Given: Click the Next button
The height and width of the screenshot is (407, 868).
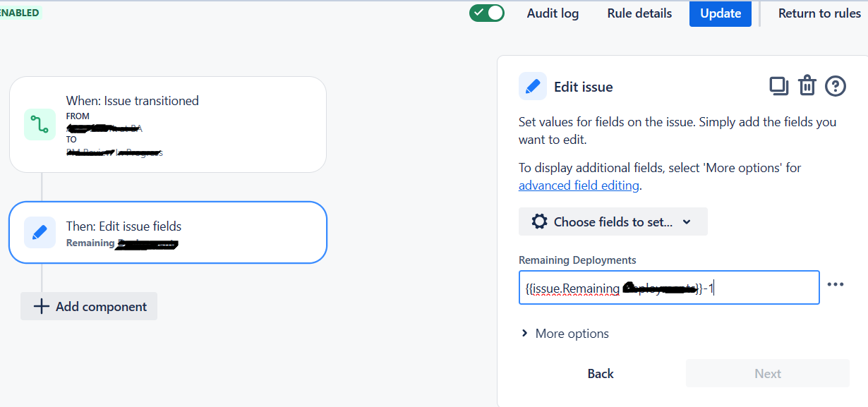Looking at the screenshot, I should 768,374.
